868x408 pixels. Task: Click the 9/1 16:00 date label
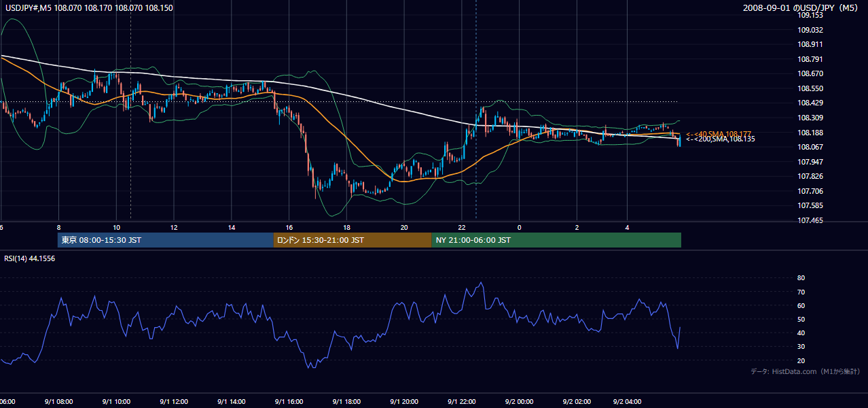coord(289,402)
